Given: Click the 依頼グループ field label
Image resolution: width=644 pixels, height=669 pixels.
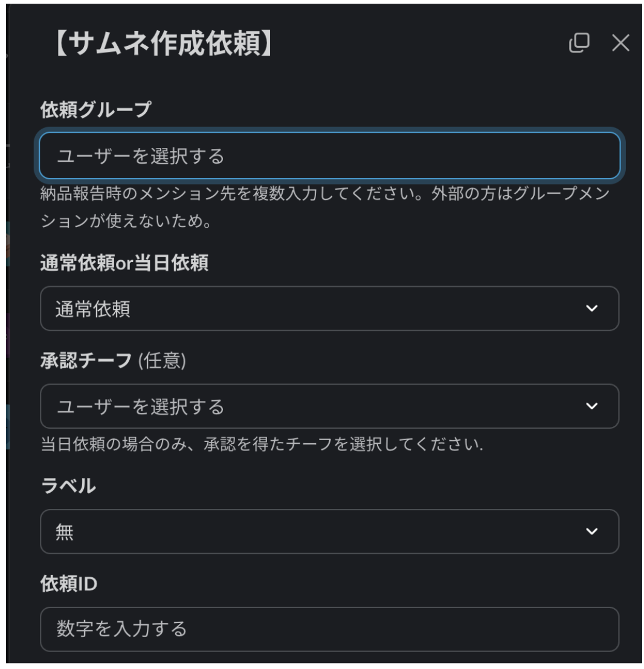Looking at the screenshot, I should (x=95, y=109).
